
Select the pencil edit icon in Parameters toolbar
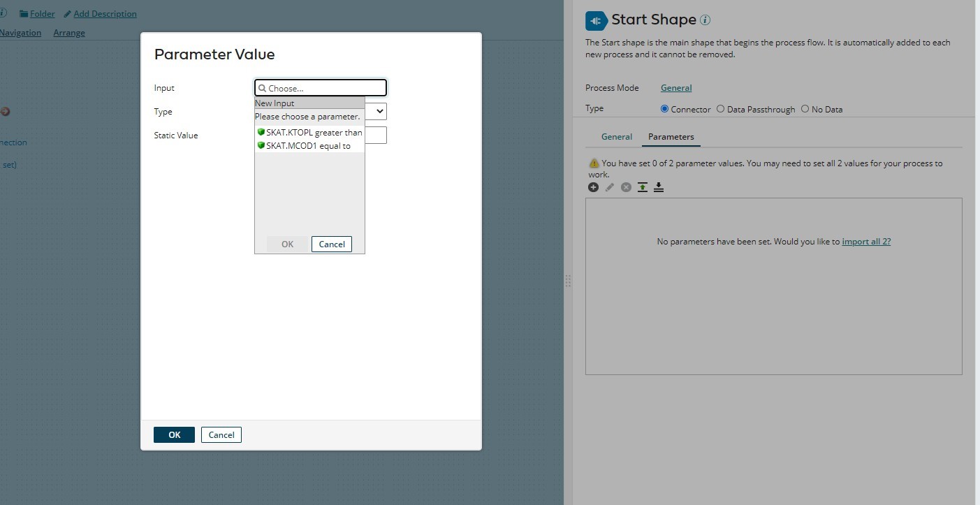pyautogui.click(x=609, y=186)
